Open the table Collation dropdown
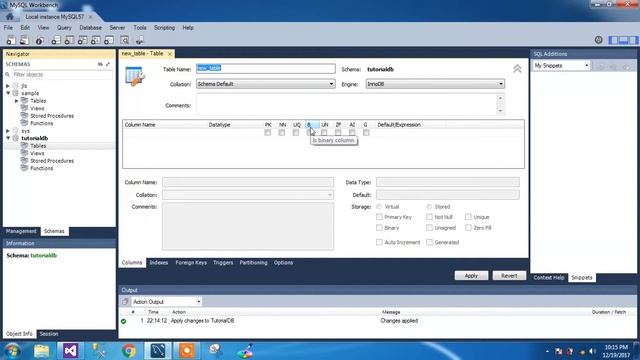This screenshot has width=640, height=360. pos(265,84)
